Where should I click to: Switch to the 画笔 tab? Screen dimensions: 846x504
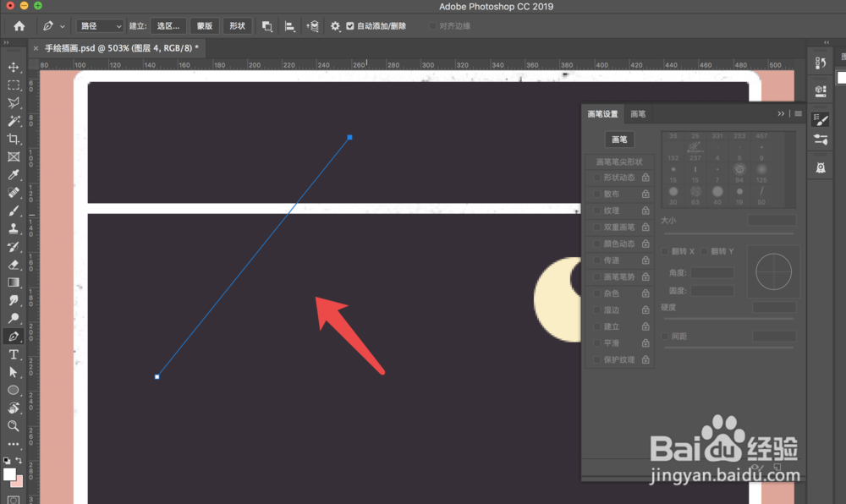tap(638, 113)
